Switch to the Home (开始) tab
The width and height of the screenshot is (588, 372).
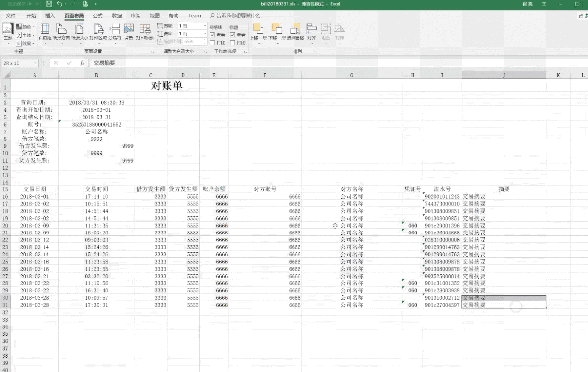coord(31,16)
